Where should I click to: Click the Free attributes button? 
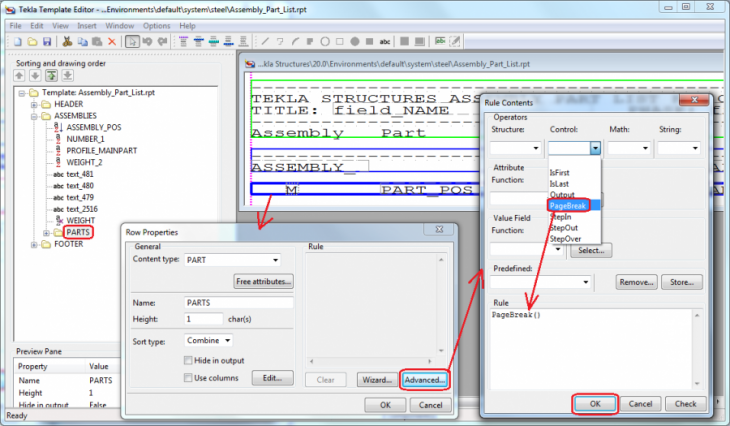pyautogui.click(x=264, y=281)
